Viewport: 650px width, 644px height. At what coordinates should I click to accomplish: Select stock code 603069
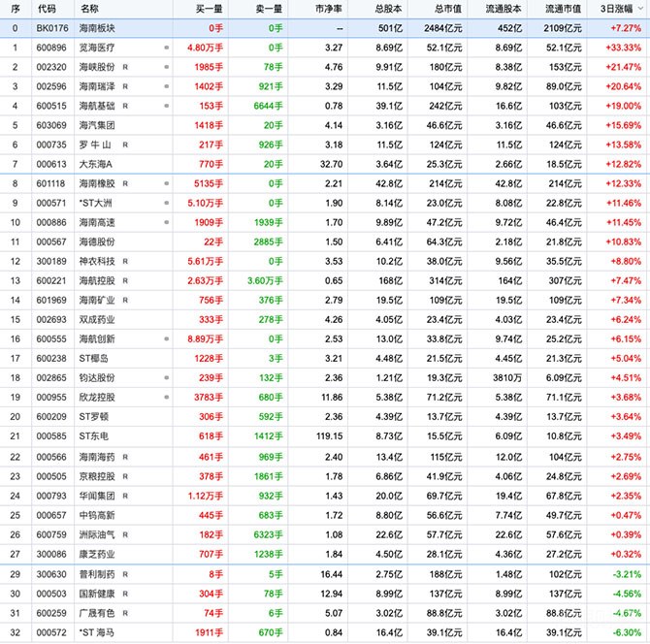51,125
